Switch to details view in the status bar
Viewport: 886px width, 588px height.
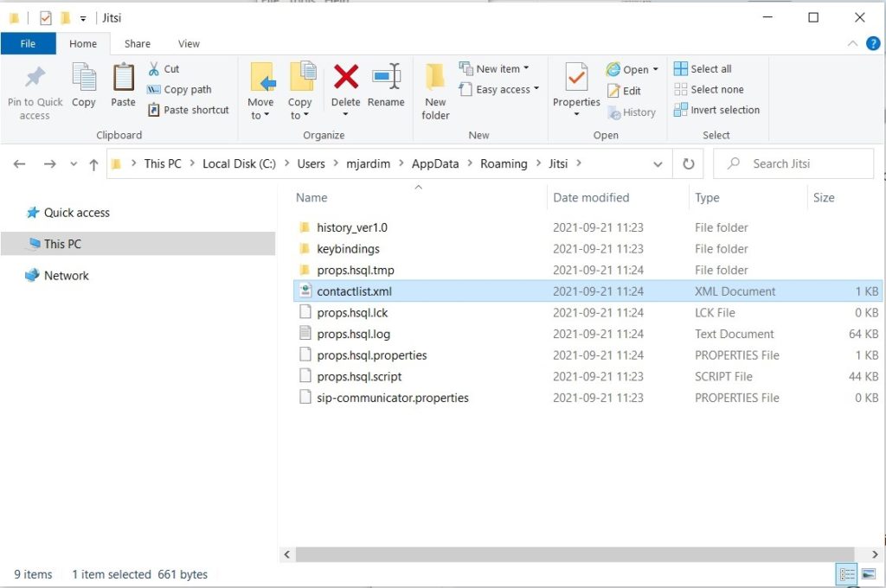(845, 573)
